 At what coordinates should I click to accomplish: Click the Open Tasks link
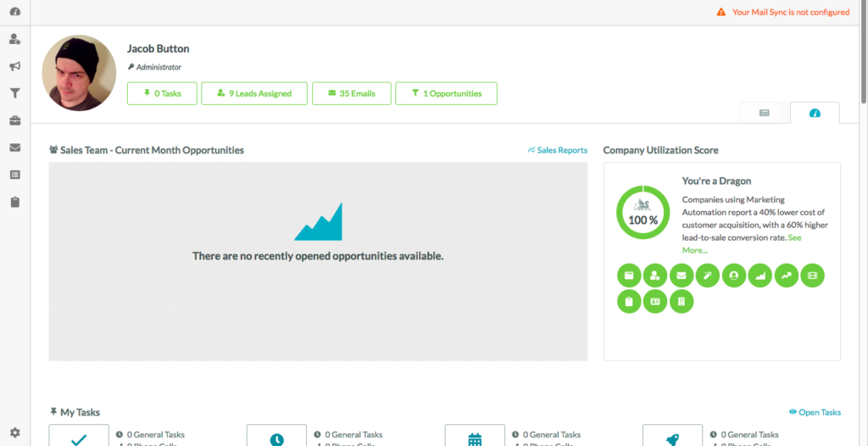[x=815, y=412]
